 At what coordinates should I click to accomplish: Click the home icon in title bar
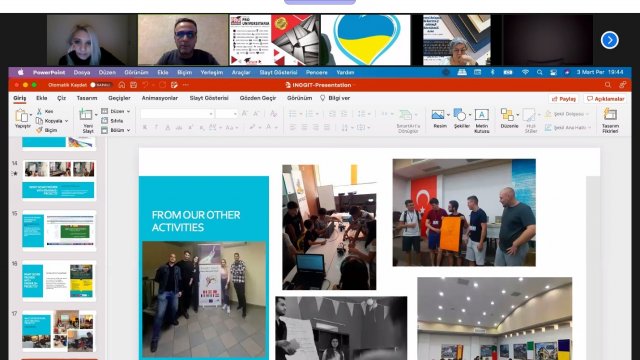point(122,85)
